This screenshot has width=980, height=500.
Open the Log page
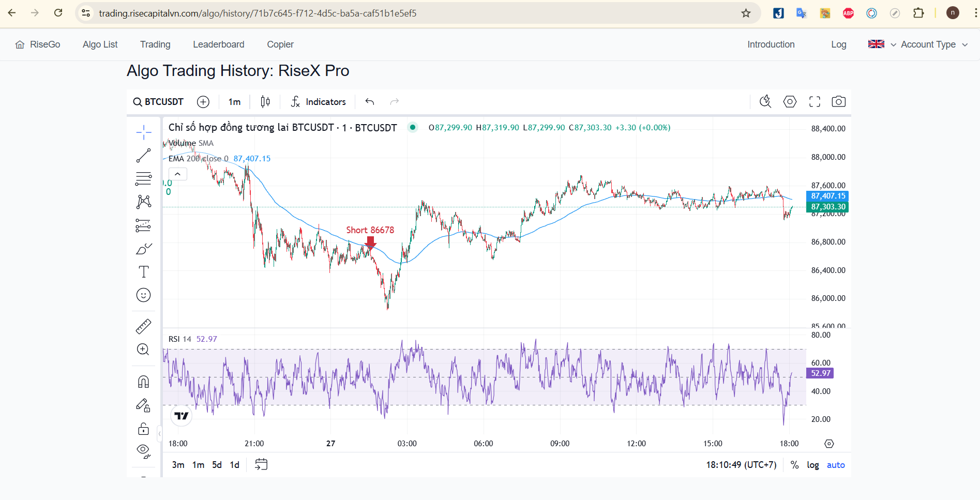pos(838,44)
